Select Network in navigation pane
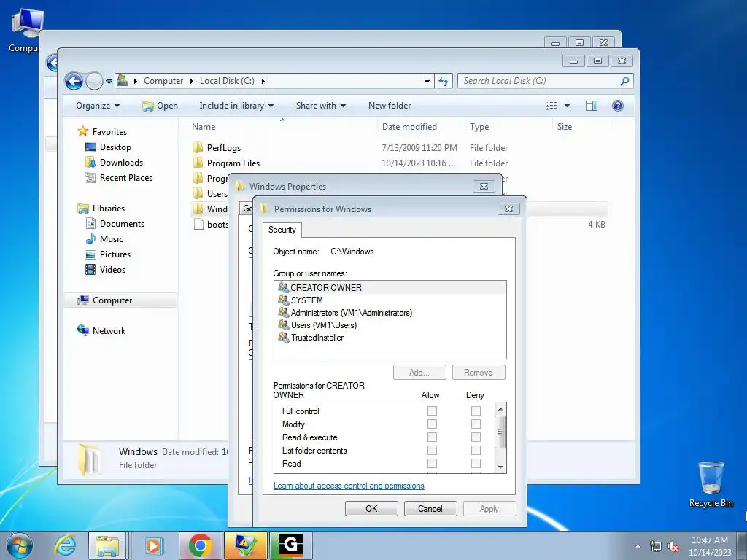Image resolution: width=747 pixels, height=560 pixels. pos(109,330)
